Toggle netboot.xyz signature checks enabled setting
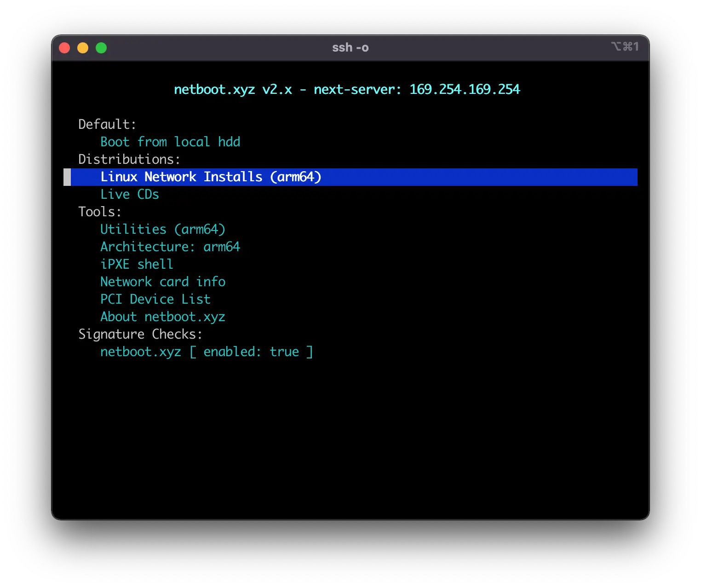Image resolution: width=701 pixels, height=588 pixels. 207,352
